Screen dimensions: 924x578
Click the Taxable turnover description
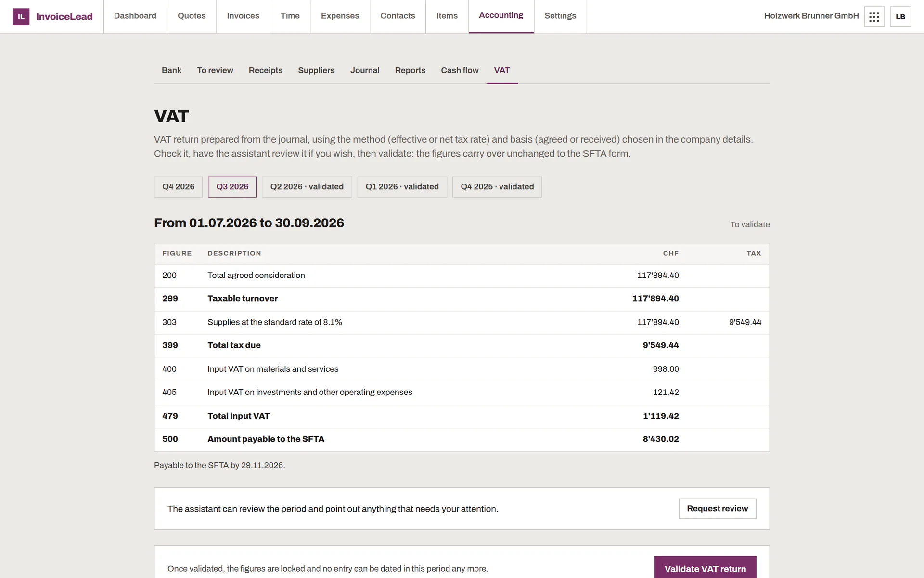pyautogui.click(x=243, y=299)
